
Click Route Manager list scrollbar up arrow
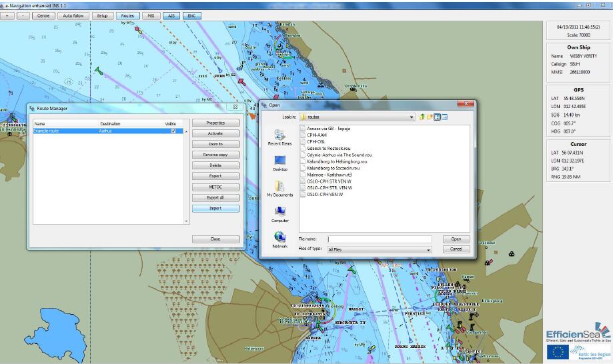pos(186,131)
